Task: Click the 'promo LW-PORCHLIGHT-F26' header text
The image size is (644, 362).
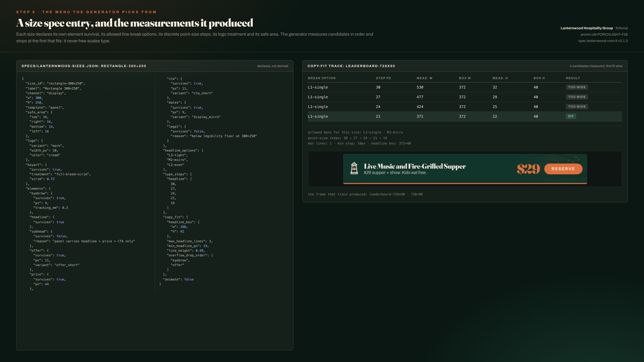Action: [x=604, y=35]
